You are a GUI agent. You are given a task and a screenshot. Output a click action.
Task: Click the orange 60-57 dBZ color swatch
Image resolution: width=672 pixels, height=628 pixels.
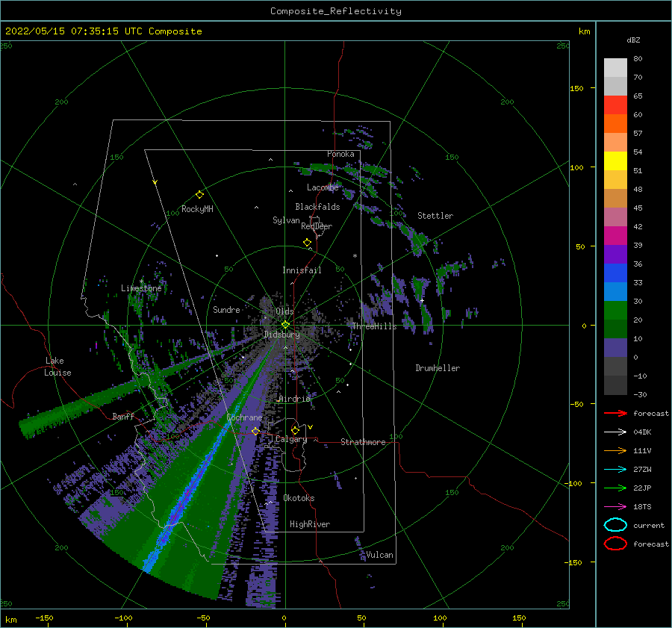tap(615, 124)
